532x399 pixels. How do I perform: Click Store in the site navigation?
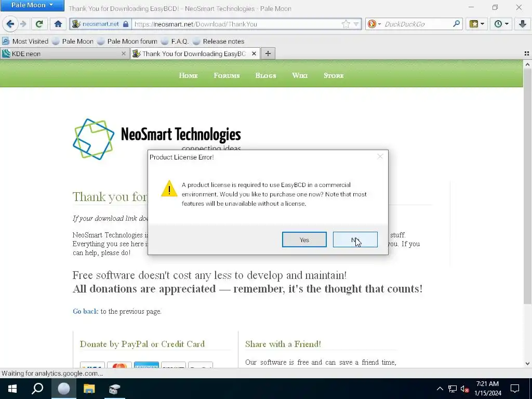334,76
